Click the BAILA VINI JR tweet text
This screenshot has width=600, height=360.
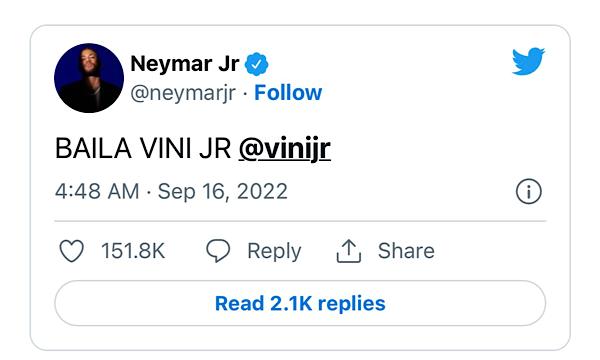[143, 148]
